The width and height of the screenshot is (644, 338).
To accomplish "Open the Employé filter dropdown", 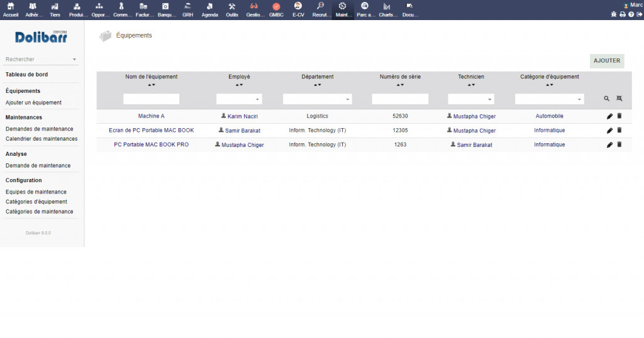I will click(x=239, y=99).
